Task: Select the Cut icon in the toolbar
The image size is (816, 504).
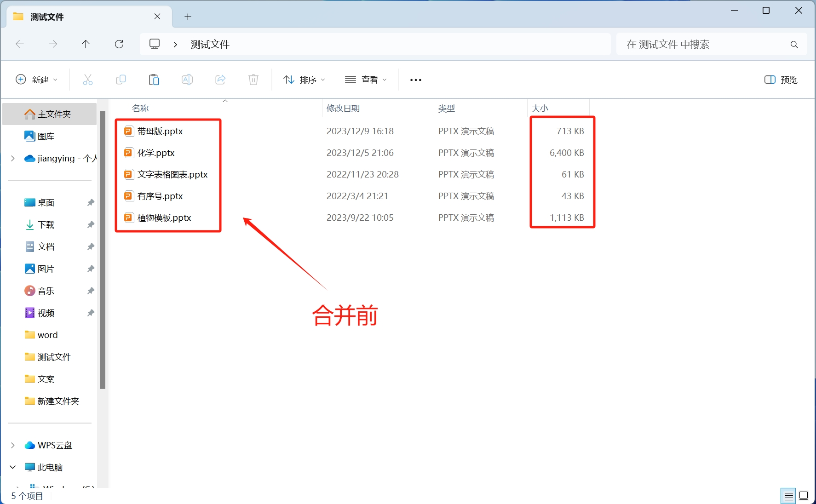Action: click(88, 80)
